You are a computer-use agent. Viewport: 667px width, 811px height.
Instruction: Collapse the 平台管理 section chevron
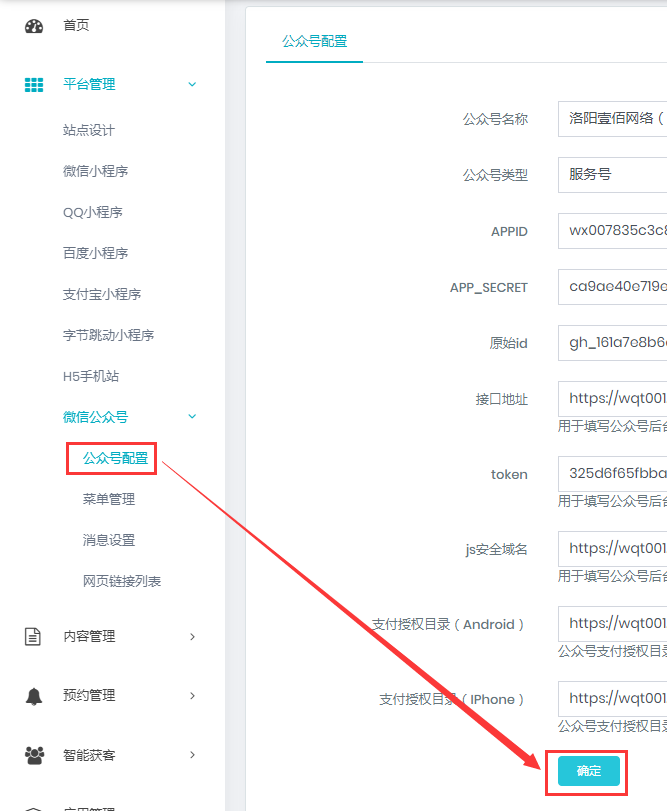click(x=192, y=84)
